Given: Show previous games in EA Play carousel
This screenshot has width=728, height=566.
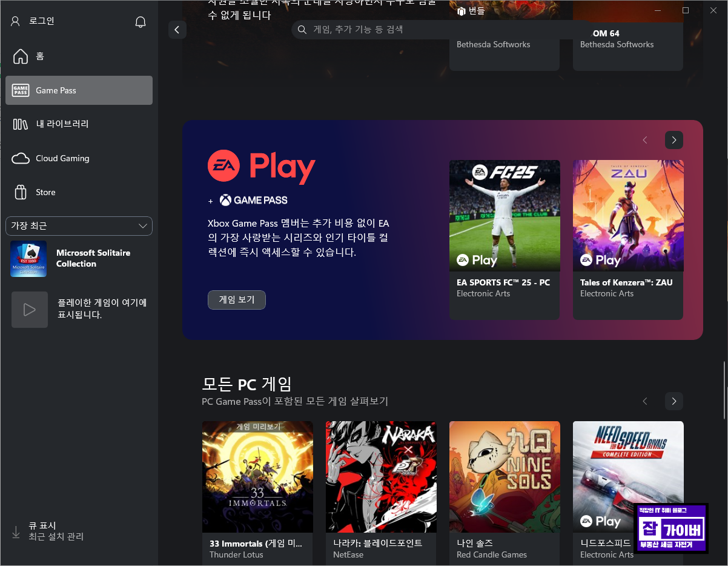Looking at the screenshot, I should (645, 140).
